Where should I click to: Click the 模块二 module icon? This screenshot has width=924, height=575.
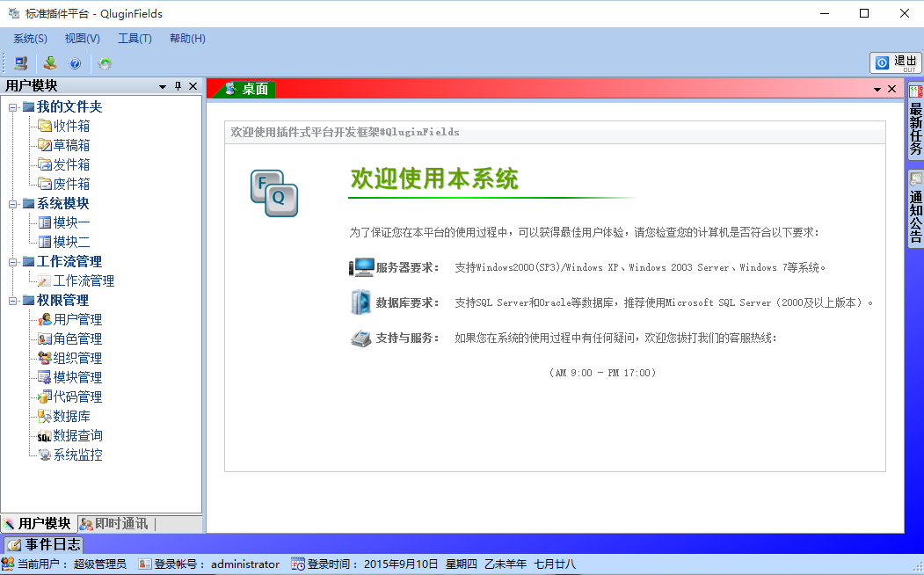click(x=45, y=242)
